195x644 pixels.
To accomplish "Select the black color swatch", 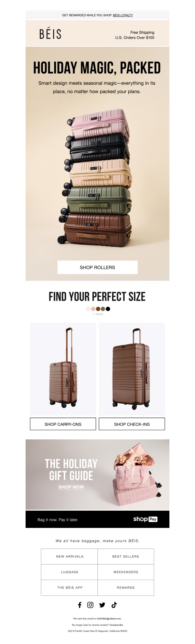I will point(108,309).
